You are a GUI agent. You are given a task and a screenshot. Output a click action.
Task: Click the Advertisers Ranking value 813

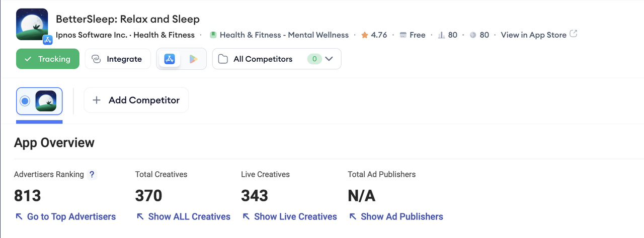click(28, 195)
